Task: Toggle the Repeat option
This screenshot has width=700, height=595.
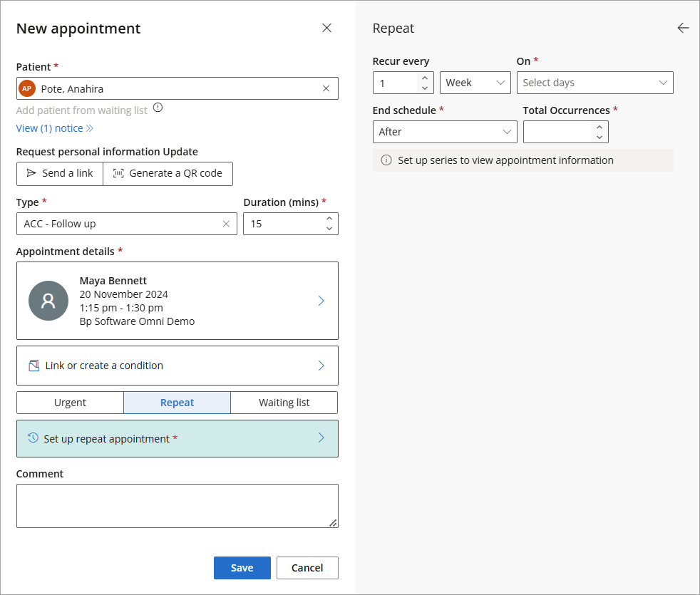Action: (177, 403)
